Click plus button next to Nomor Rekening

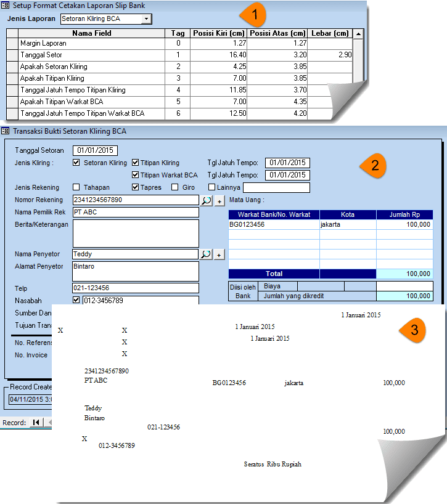pyautogui.click(x=219, y=201)
